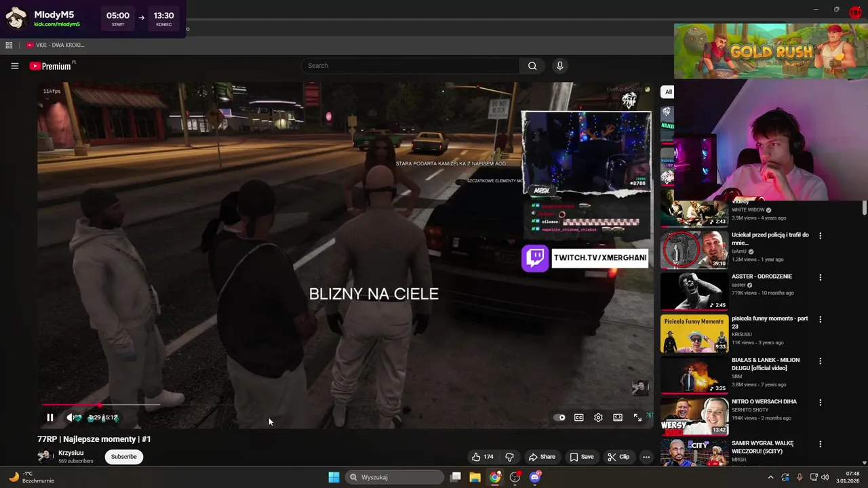Enter fullscreen mode in the player
Viewport: 868px width, 488px height.
(x=637, y=418)
